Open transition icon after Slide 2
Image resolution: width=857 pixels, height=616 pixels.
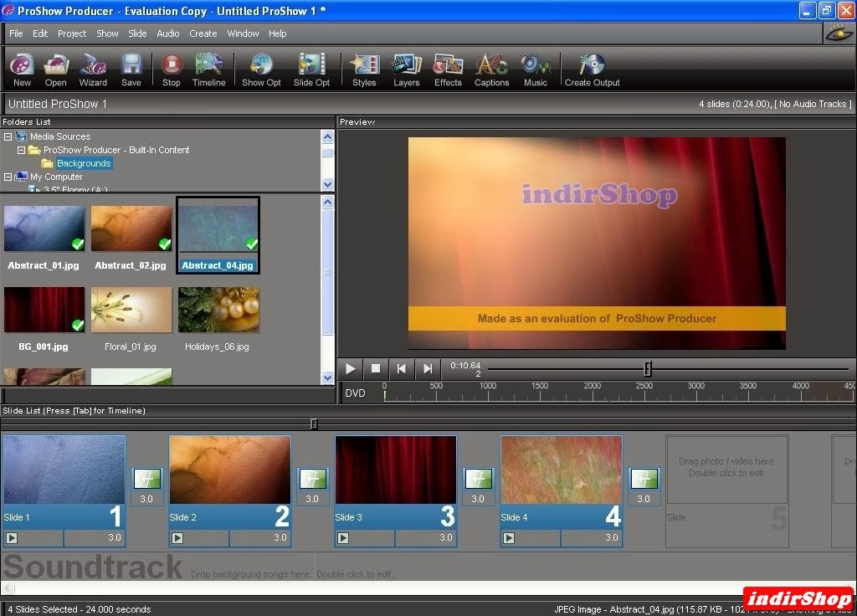pos(313,479)
